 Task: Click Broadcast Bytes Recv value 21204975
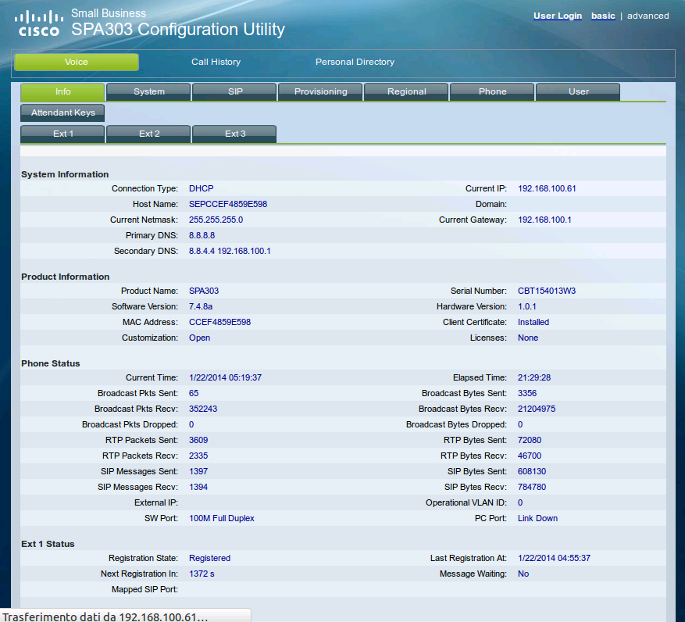tap(536, 409)
